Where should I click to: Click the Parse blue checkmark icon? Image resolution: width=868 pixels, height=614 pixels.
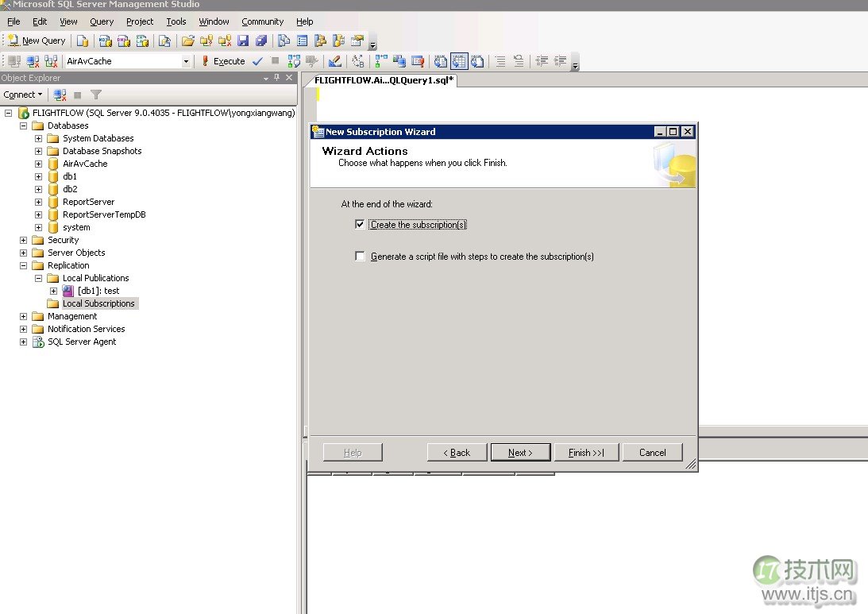pyautogui.click(x=257, y=61)
